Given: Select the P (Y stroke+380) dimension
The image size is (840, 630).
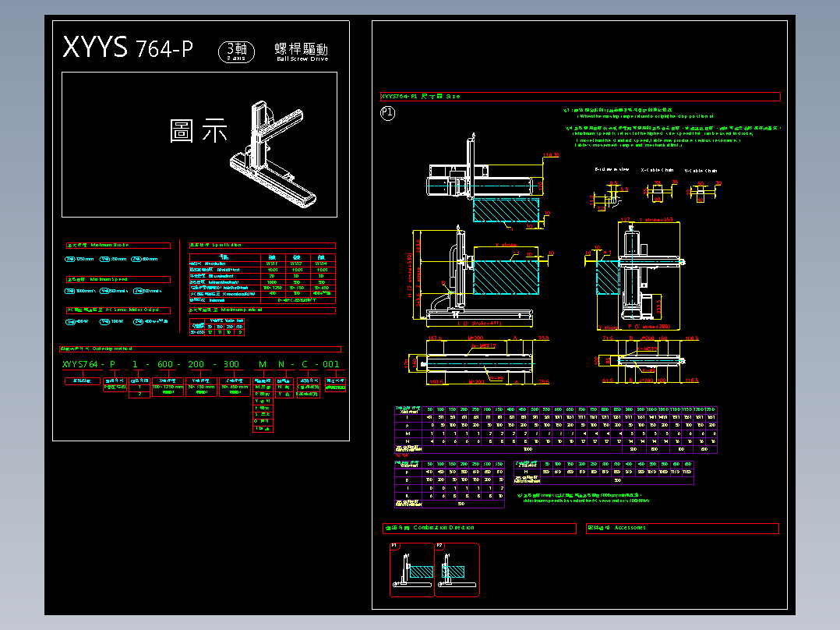Looking at the screenshot, I should 649,327.
